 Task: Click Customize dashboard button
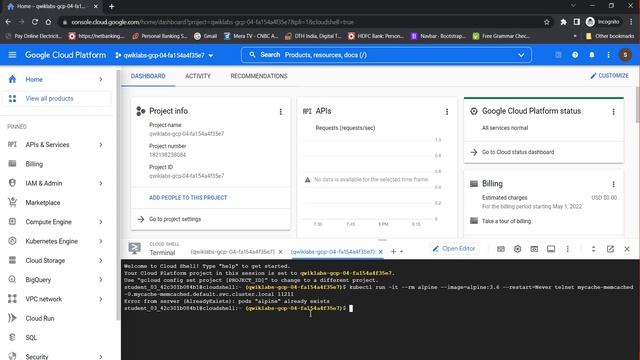tap(609, 76)
